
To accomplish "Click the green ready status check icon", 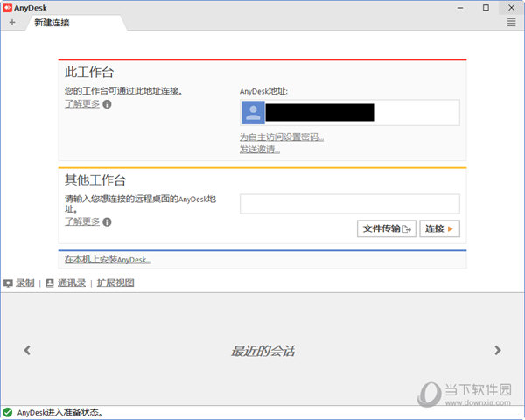I will pos(7,412).
